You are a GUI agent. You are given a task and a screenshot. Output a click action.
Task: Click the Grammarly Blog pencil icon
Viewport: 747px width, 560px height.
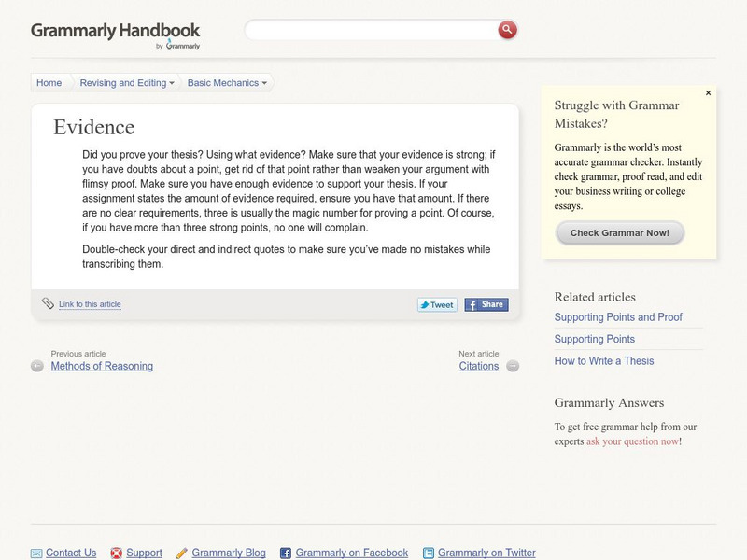(x=182, y=553)
